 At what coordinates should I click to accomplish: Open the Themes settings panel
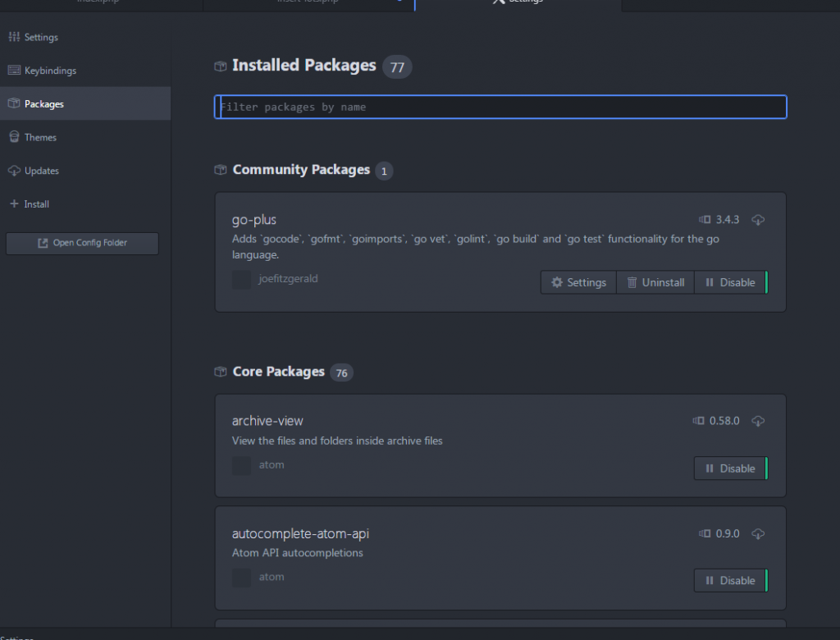tap(40, 137)
